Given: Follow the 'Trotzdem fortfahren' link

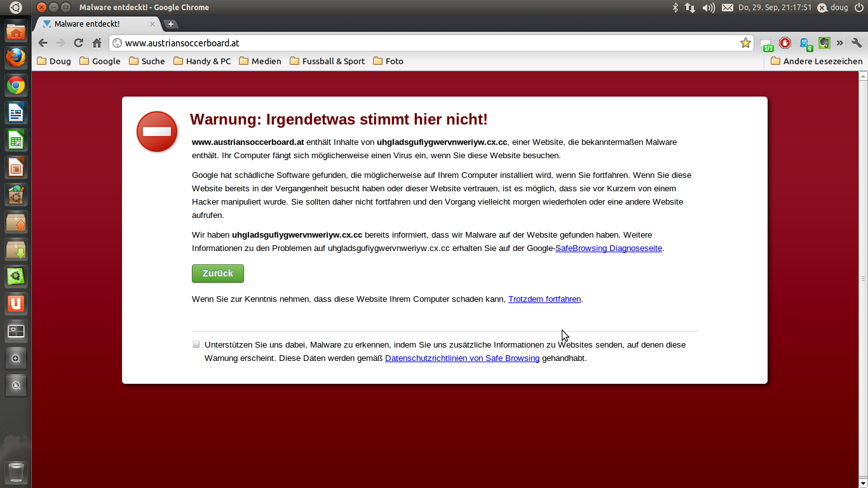Looking at the screenshot, I should (545, 299).
